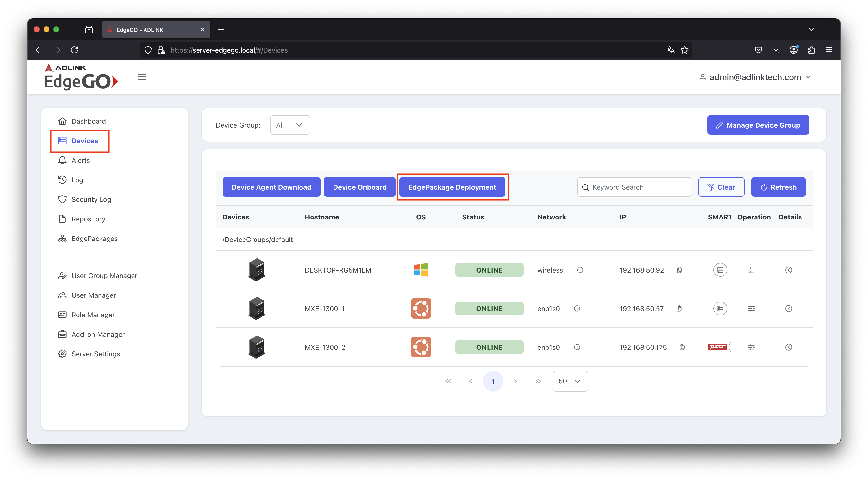Bookmark this page with the star icon
This screenshot has width=868, height=480.
coord(684,50)
